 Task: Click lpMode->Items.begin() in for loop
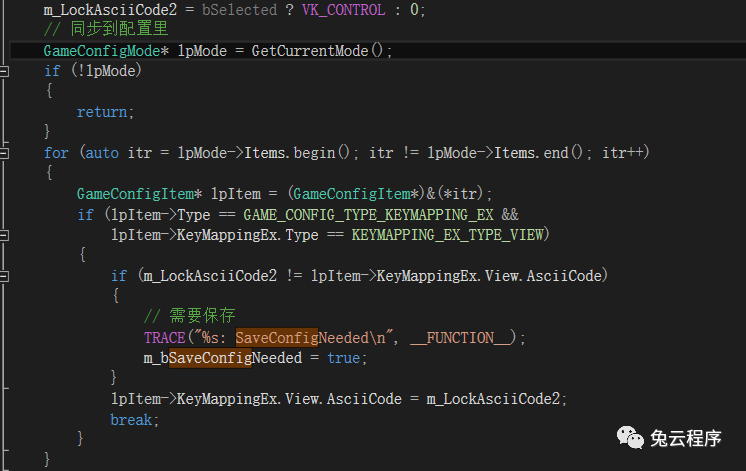pyautogui.click(x=264, y=153)
